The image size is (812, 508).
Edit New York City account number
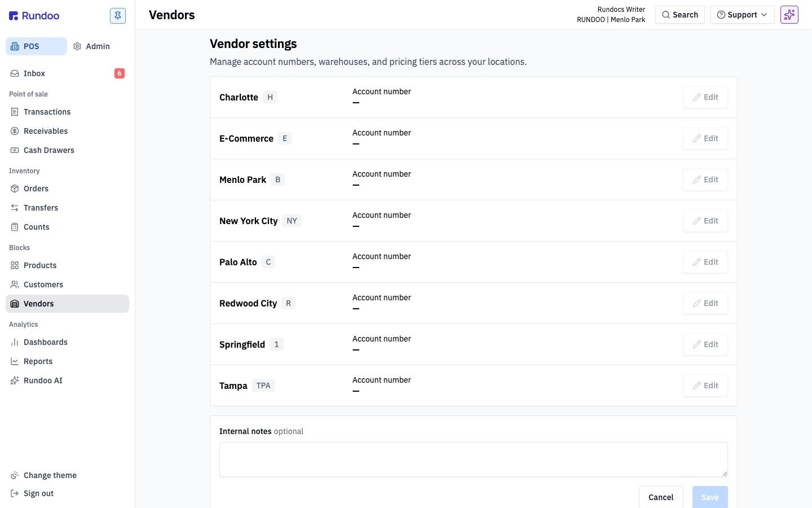coord(705,221)
